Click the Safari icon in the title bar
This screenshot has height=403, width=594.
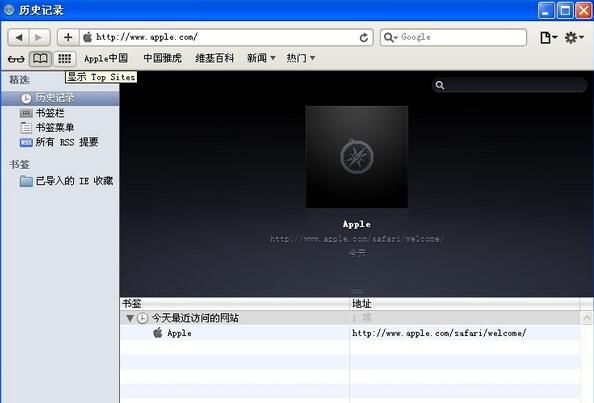[9, 10]
